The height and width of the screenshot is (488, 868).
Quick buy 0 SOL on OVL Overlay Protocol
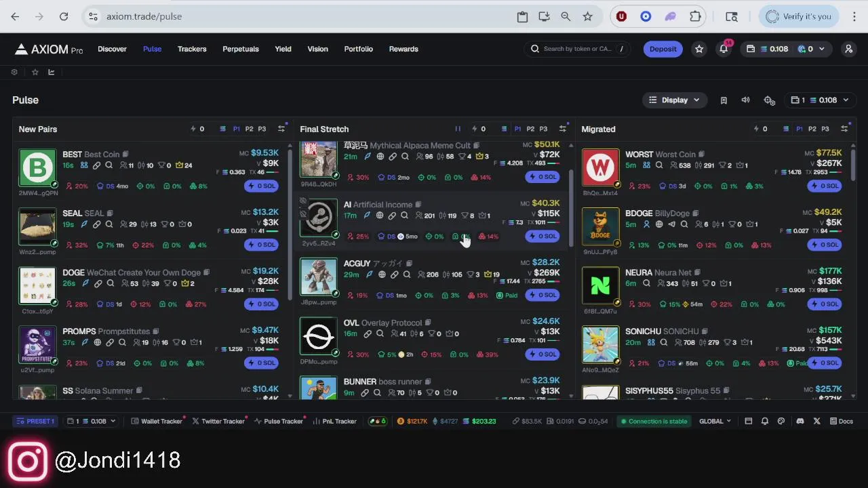pos(542,354)
